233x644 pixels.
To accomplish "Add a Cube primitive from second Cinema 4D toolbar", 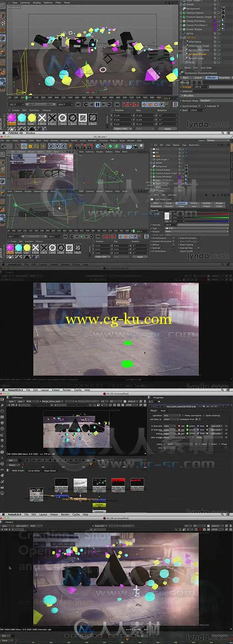I will [x=98, y=146].
